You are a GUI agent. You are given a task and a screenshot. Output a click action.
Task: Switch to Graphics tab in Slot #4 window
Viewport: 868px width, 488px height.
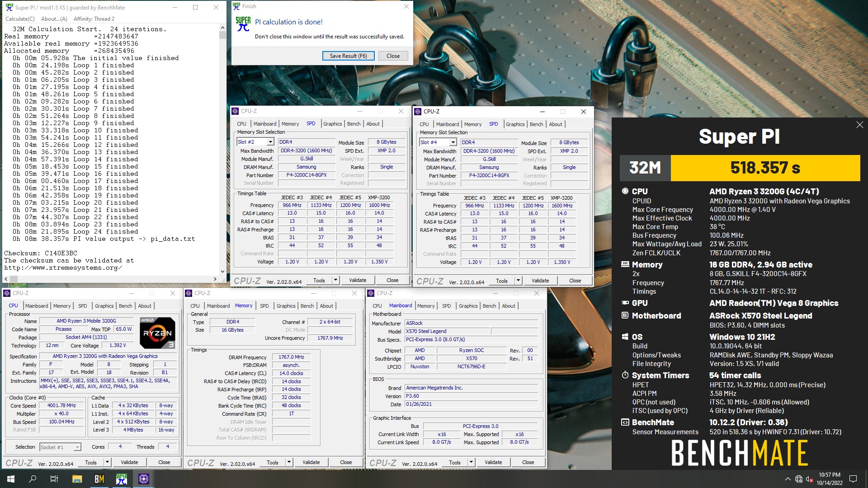(515, 124)
